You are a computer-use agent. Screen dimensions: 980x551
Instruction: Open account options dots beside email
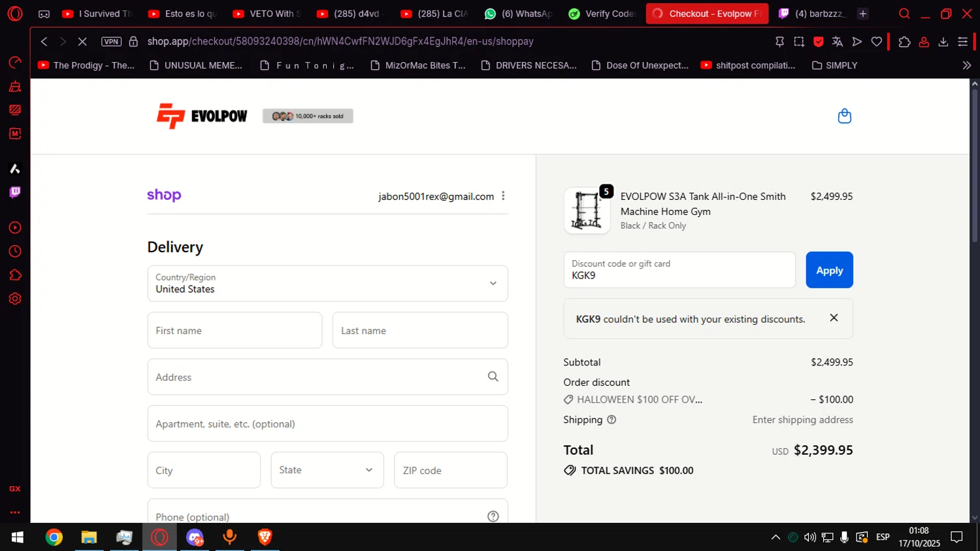click(x=503, y=196)
